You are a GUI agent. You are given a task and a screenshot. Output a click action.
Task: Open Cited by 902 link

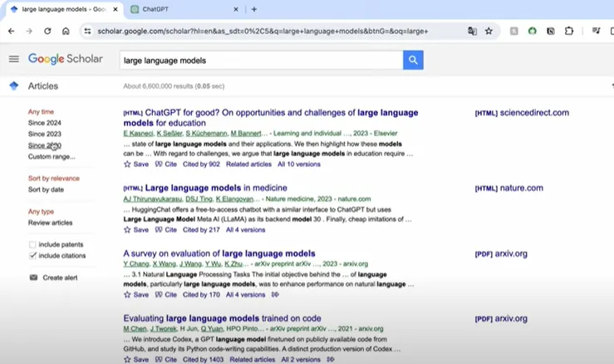tap(201, 165)
